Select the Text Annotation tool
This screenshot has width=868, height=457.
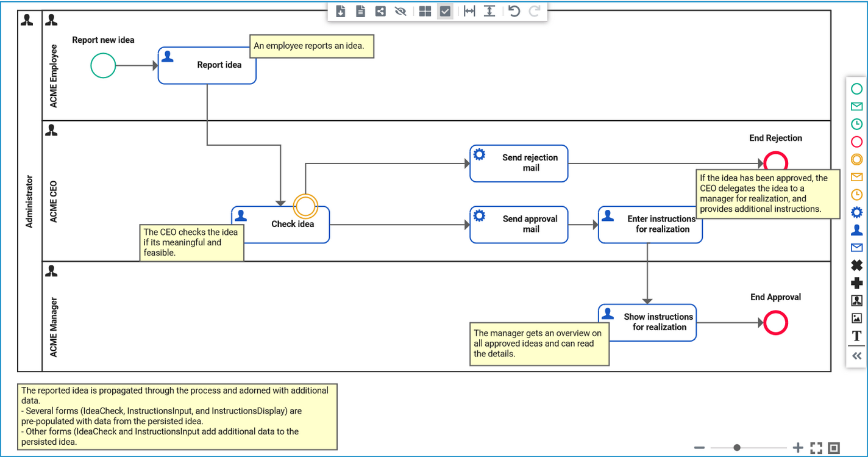point(856,336)
